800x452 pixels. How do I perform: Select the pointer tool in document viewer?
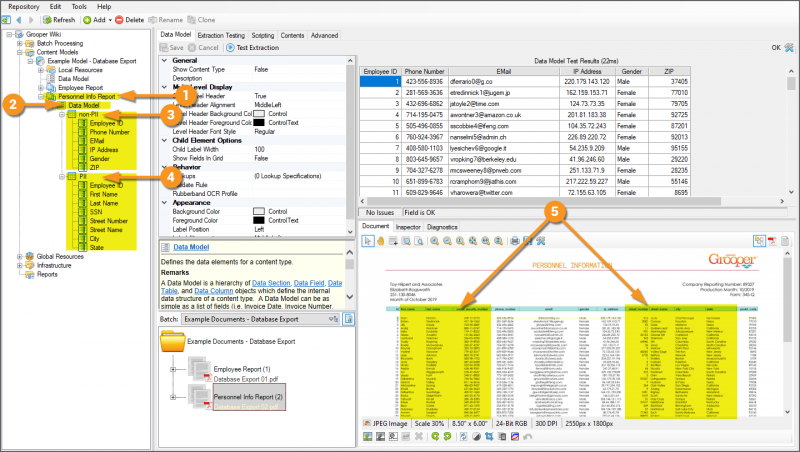(368, 241)
